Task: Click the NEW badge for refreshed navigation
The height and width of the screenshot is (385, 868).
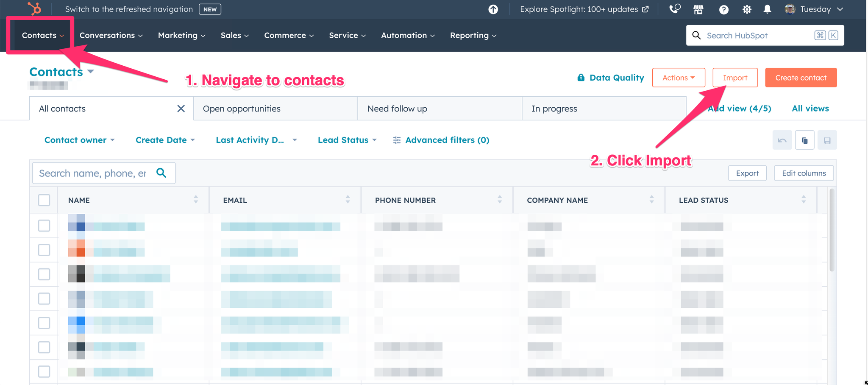Action: tap(210, 9)
